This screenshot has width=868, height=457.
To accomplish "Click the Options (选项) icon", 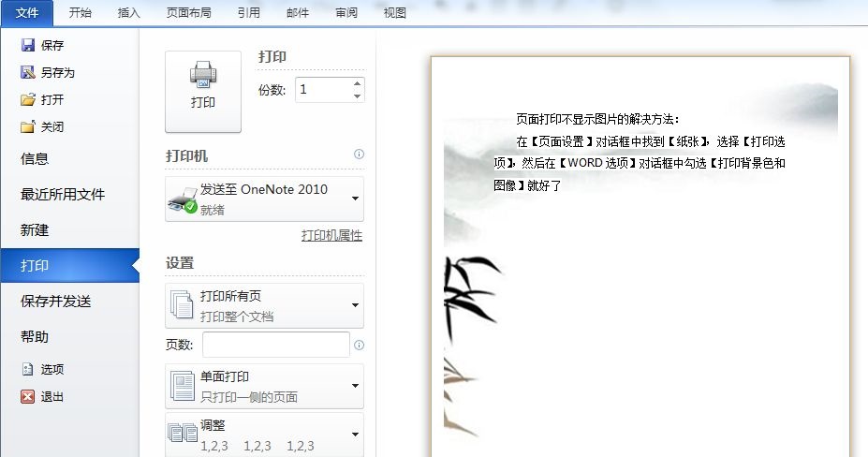I will coord(28,369).
